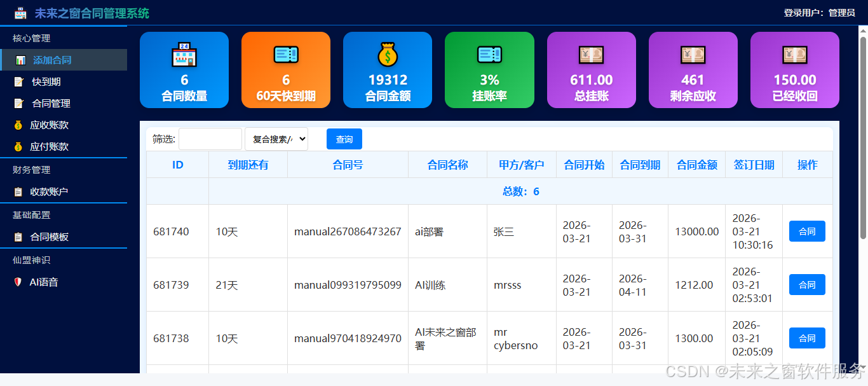
Task: Open 应付账款 in the sidebar
Action: coord(64,146)
